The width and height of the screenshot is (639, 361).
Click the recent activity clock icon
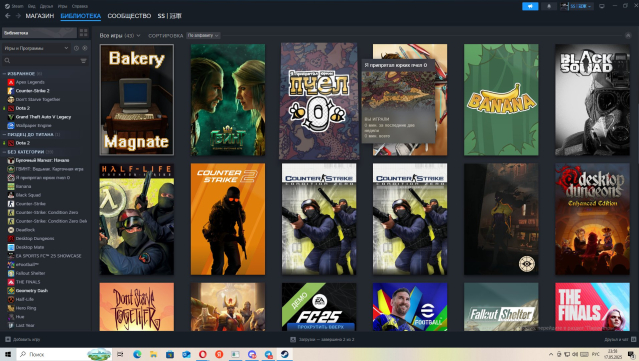coord(76,48)
